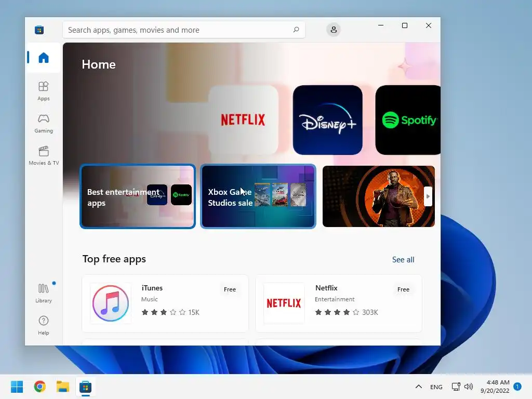This screenshot has width=532, height=399.
Task: Click the Netflix app title text
Action: coord(326,288)
